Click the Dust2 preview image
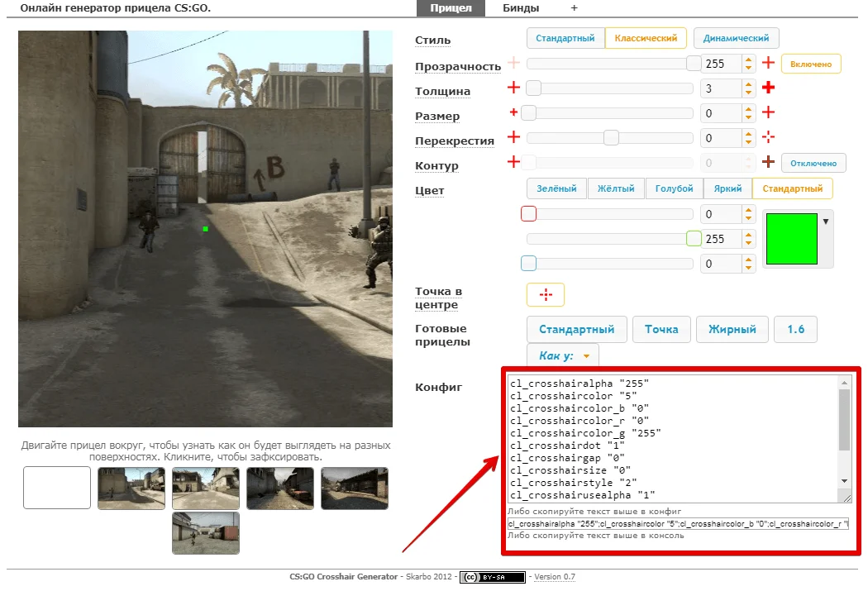Image resolution: width=868 pixels, height=591 pixels. click(x=205, y=228)
